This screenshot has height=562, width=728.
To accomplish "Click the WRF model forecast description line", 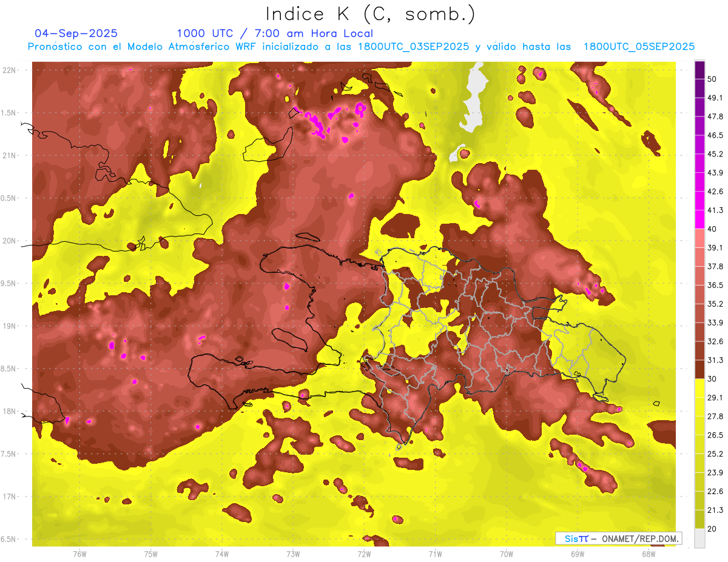I will coord(361,47).
